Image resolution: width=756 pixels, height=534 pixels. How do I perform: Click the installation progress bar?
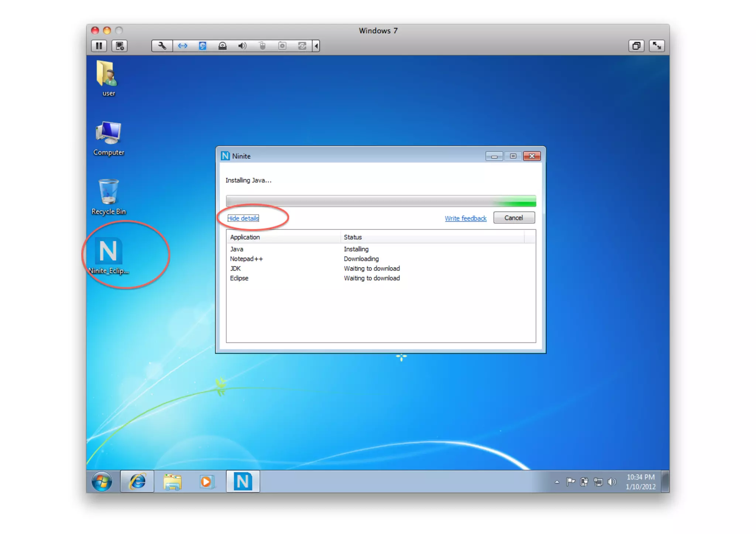coord(381,201)
